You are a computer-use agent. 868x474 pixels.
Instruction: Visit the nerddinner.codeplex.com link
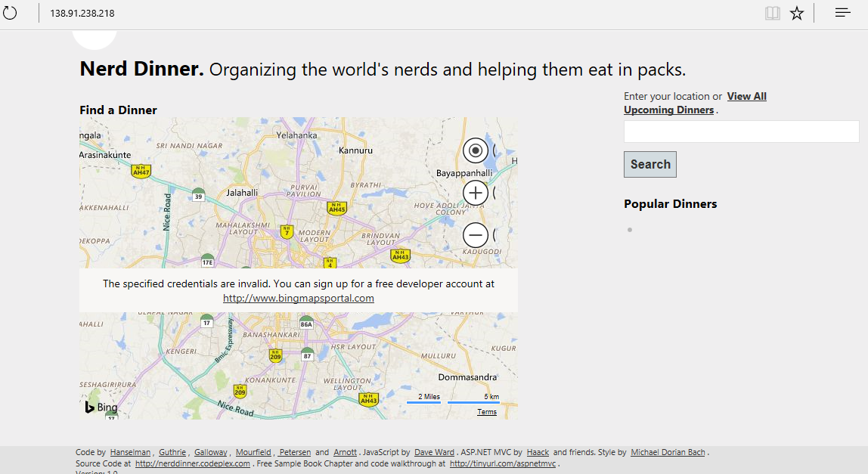pos(193,463)
